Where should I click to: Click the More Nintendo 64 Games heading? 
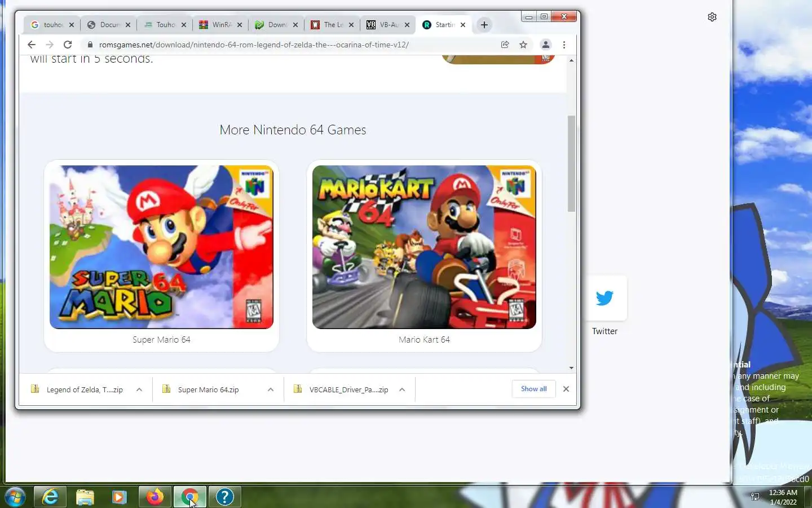click(293, 130)
